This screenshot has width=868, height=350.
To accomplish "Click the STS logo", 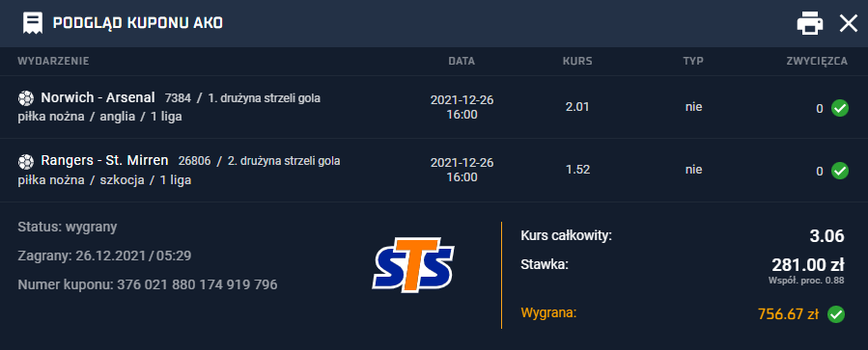I will coord(413,264).
